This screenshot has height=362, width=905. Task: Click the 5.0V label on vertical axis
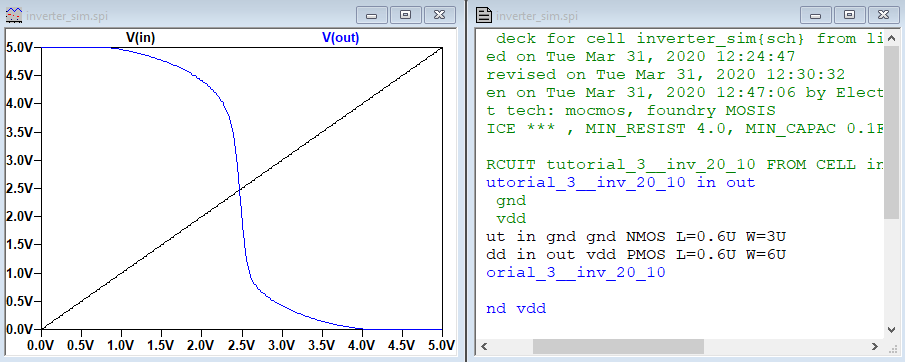(x=17, y=47)
